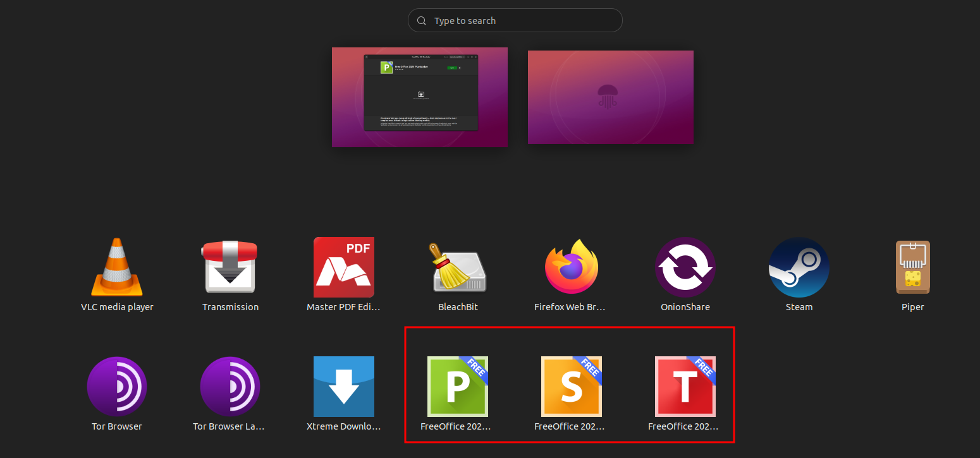Open the red FreeOffice TextMaker app
The width and height of the screenshot is (980, 458).
684,387
